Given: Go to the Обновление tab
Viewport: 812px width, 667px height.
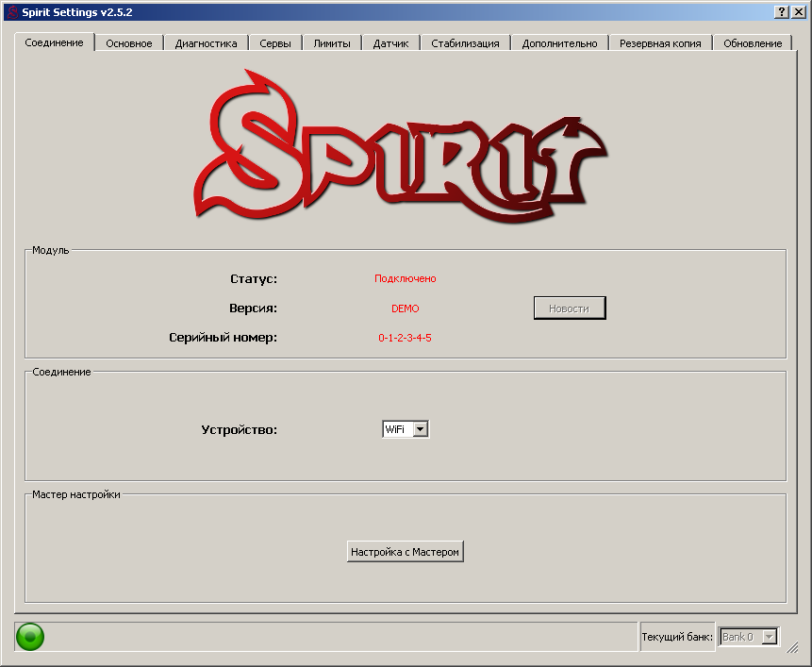Looking at the screenshot, I should pos(753,43).
